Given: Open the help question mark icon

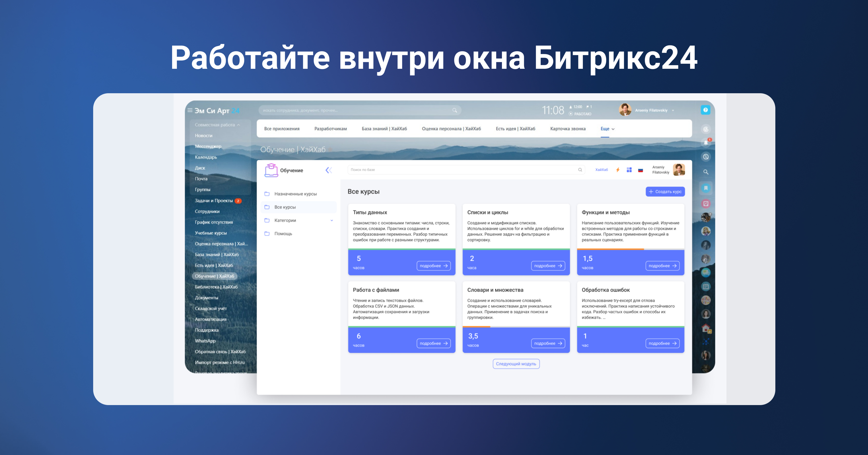Looking at the screenshot, I should point(705,110).
